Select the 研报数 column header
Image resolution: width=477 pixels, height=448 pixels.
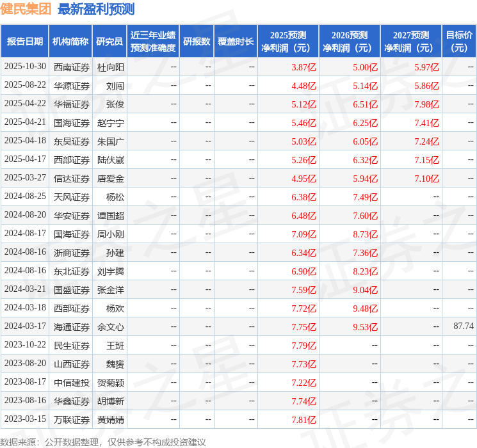pos(196,42)
